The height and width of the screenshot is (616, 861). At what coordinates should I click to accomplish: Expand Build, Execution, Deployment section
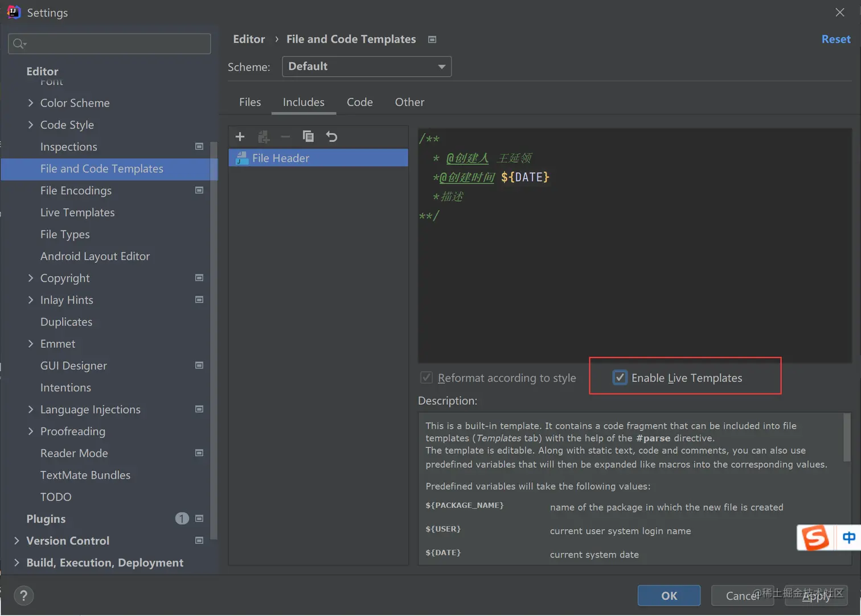coord(17,562)
